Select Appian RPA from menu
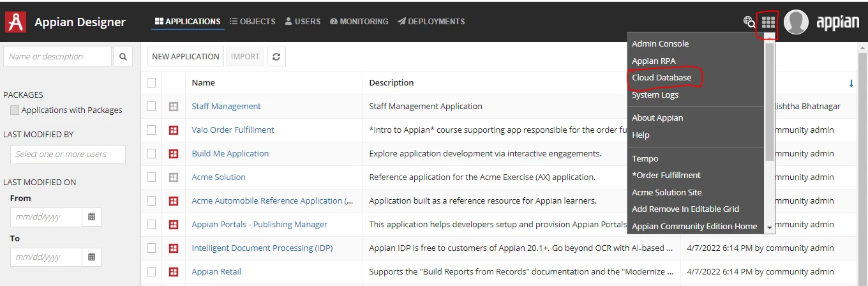 point(654,61)
